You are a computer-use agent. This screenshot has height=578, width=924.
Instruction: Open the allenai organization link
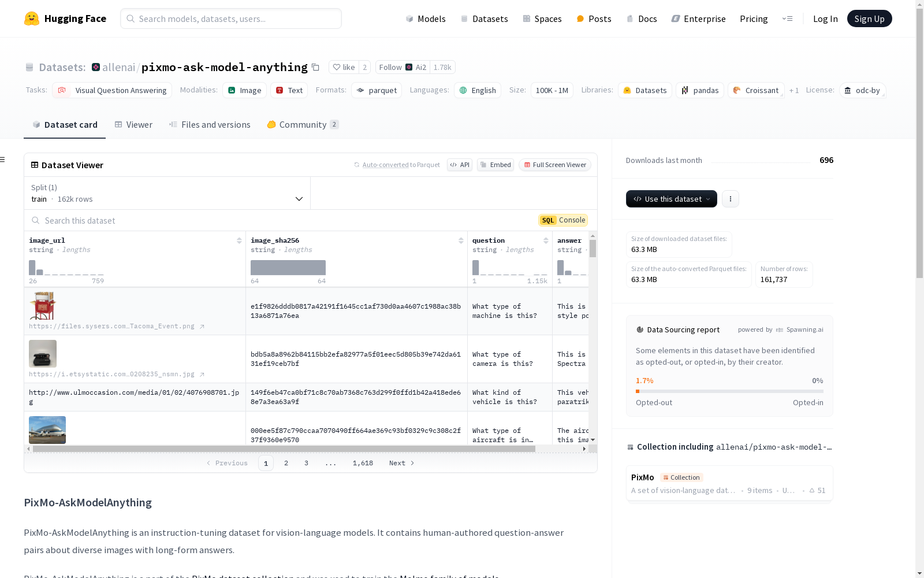point(119,67)
